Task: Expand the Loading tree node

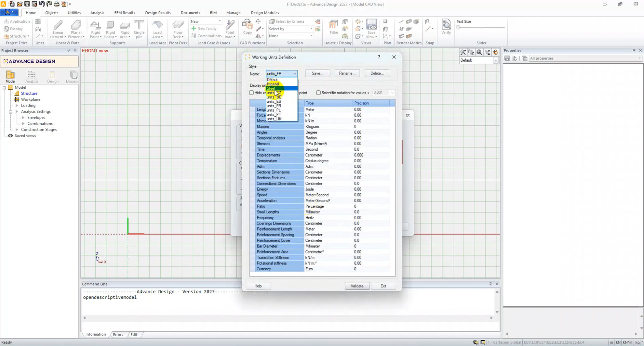Action: point(17,105)
